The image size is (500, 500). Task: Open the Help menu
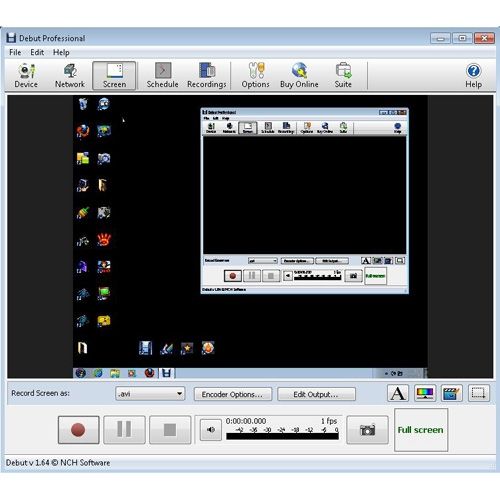(61, 52)
